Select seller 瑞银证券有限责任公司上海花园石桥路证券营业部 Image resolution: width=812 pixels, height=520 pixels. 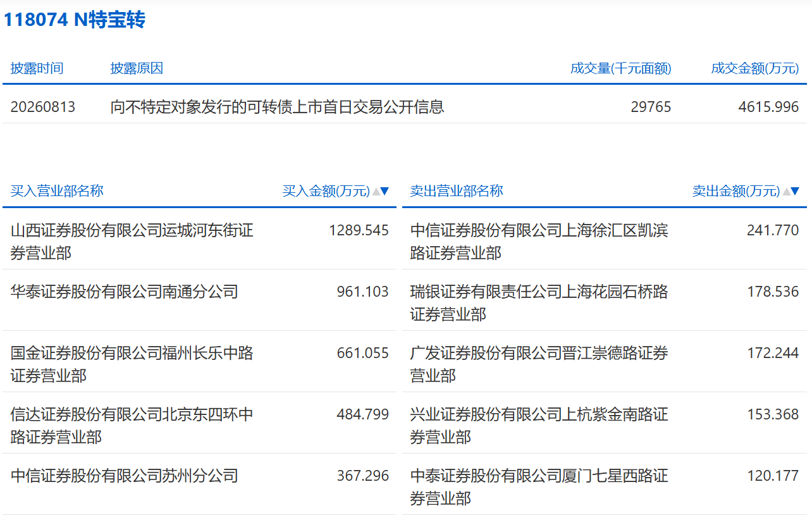click(539, 303)
